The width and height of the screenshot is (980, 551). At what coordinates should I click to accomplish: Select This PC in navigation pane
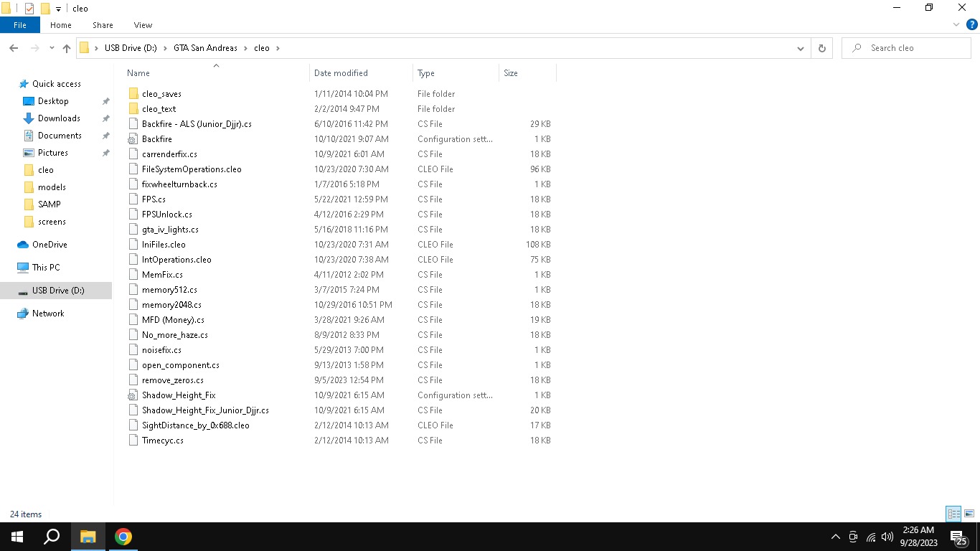[x=46, y=268]
